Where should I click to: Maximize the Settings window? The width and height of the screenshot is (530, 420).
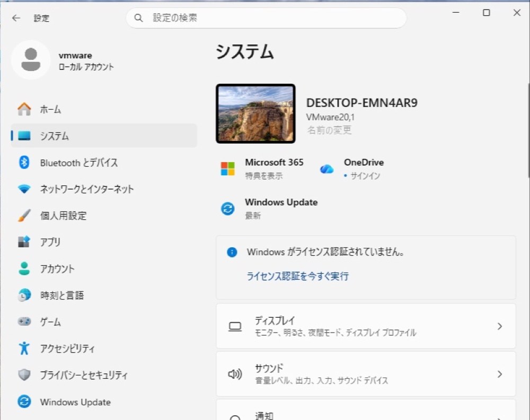(x=486, y=13)
